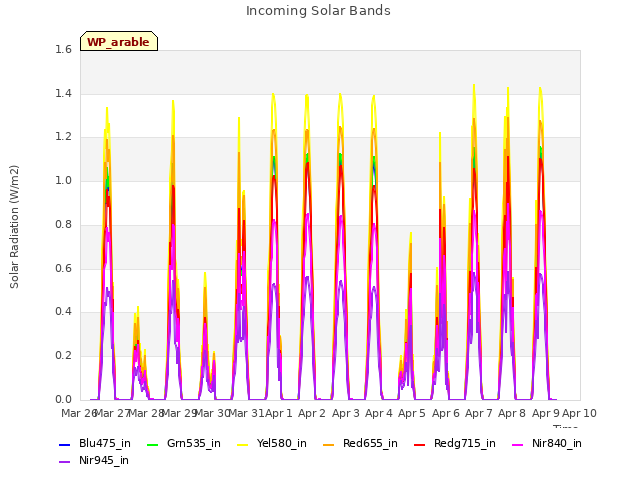Click the Mar 29 x-axis date label
This screenshot has height=480, width=640.
click(x=180, y=413)
